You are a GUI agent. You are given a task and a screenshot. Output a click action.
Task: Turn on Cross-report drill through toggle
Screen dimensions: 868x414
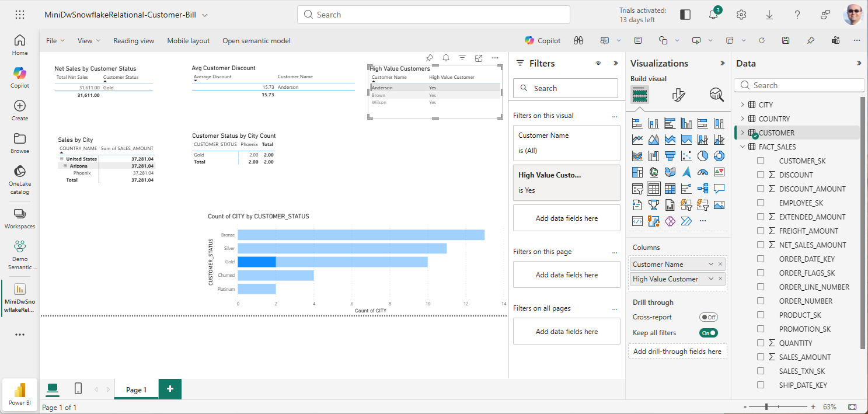pyautogui.click(x=709, y=317)
